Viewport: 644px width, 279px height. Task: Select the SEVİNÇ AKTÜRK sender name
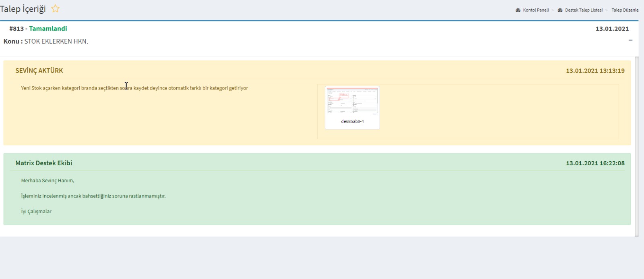(39, 71)
